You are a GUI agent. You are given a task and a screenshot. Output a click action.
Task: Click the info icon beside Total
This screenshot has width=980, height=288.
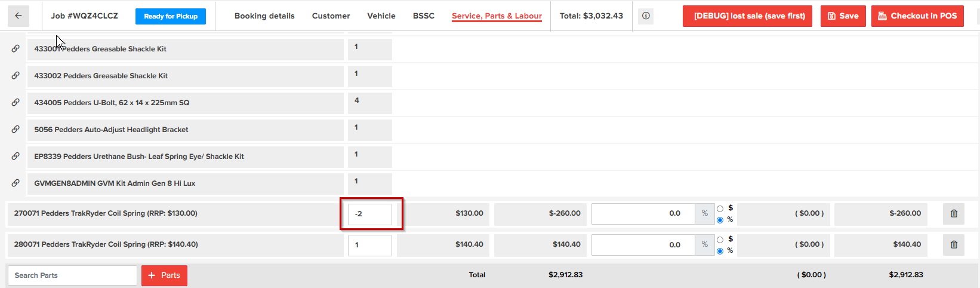646,16
